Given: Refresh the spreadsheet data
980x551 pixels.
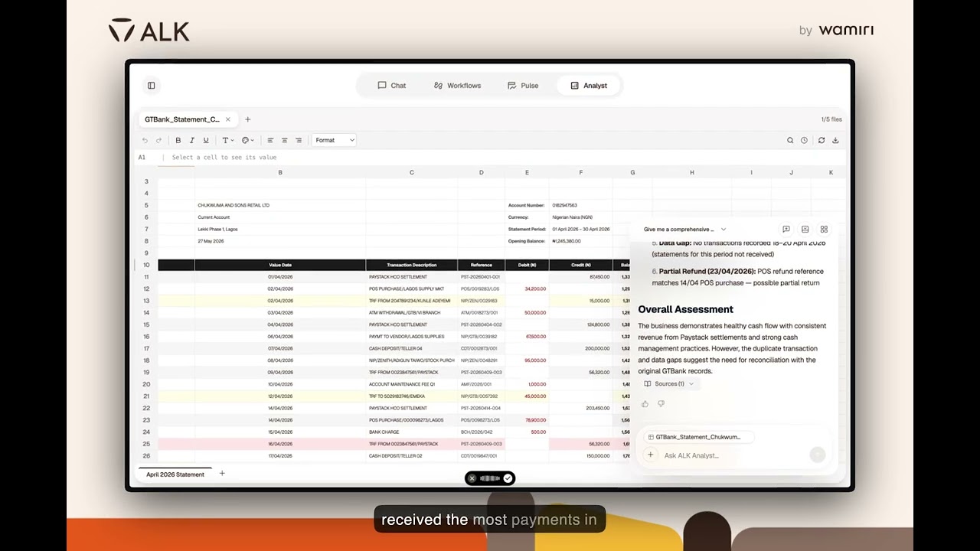Looking at the screenshot, I should pos(822,140).
